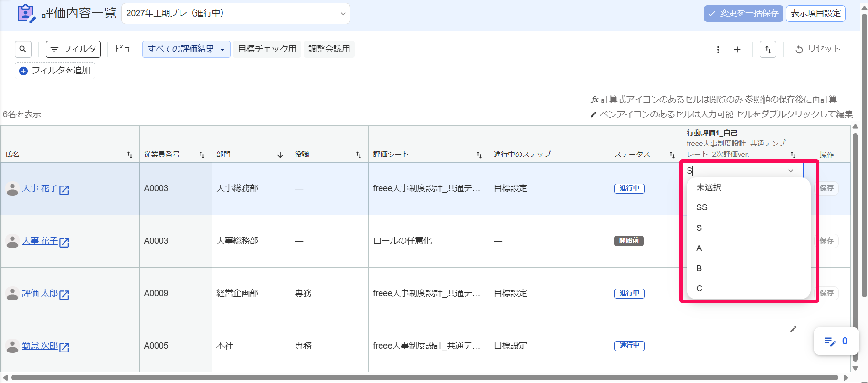Click the horizontal scrollbar of the table
This screenshot has width=868, height=383.
point(425,378)
